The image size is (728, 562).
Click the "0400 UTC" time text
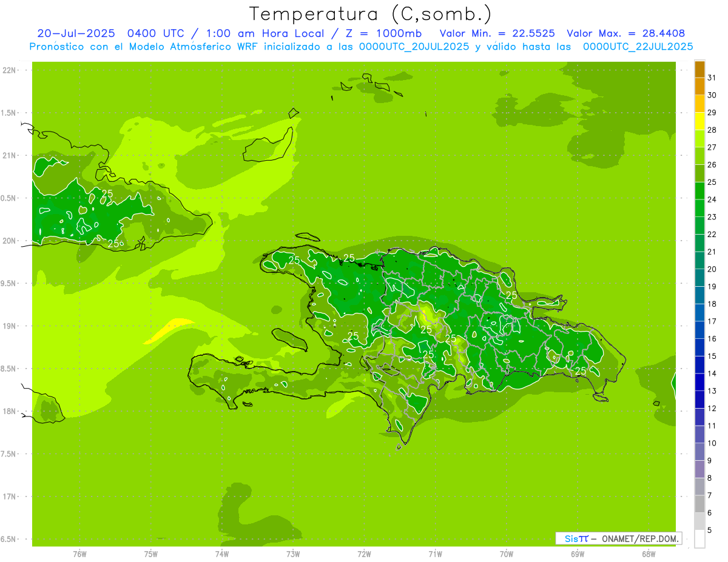pyautogui.click(x=157, y=33)
